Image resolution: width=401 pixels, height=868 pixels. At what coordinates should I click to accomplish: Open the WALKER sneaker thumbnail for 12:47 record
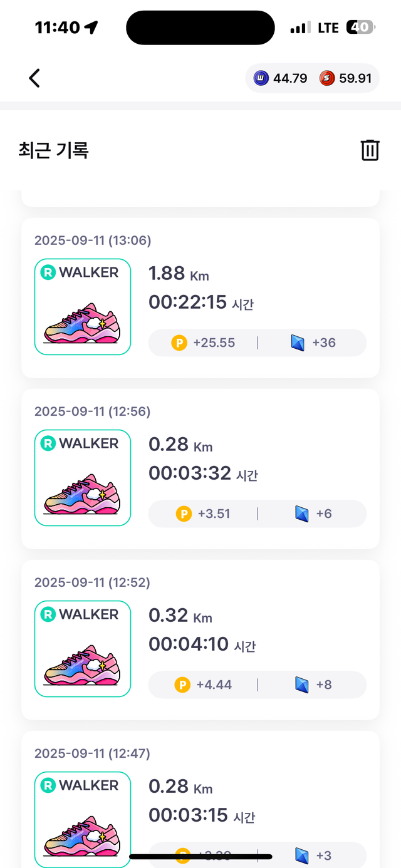coord(83,819)
